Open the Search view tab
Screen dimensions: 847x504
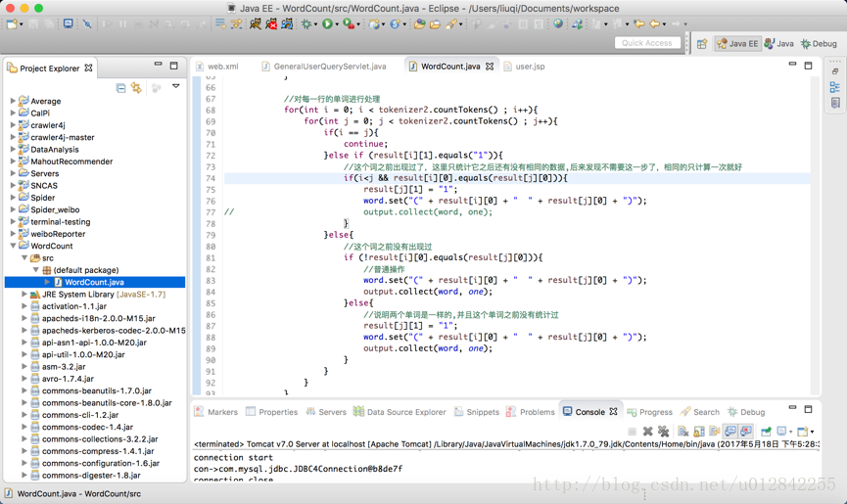(699, 412)
